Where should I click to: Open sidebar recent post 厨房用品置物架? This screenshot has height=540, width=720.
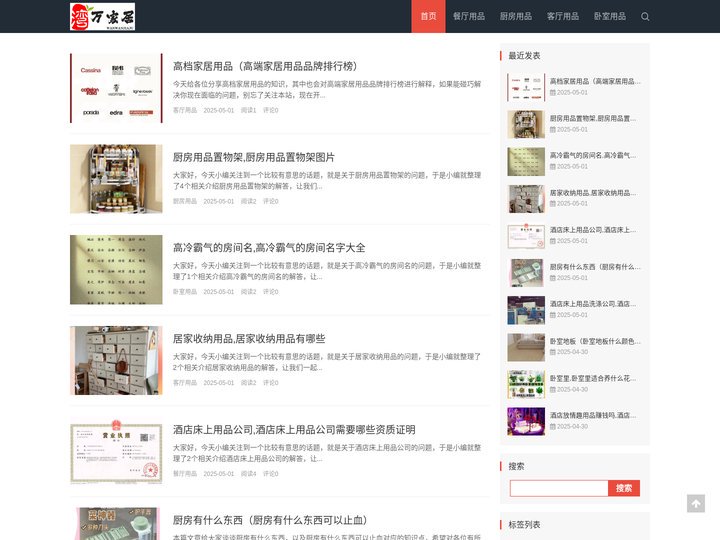pyautogui.click(x=592, y=118)
